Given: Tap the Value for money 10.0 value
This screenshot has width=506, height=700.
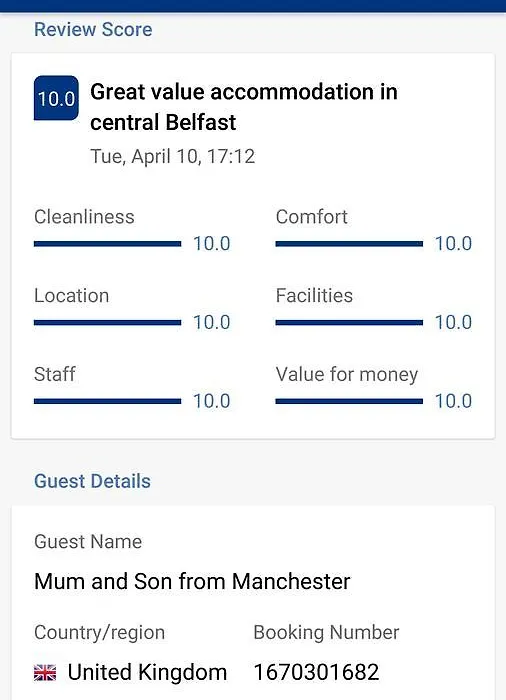Looking at the screenshot, I should pos(453,401).
